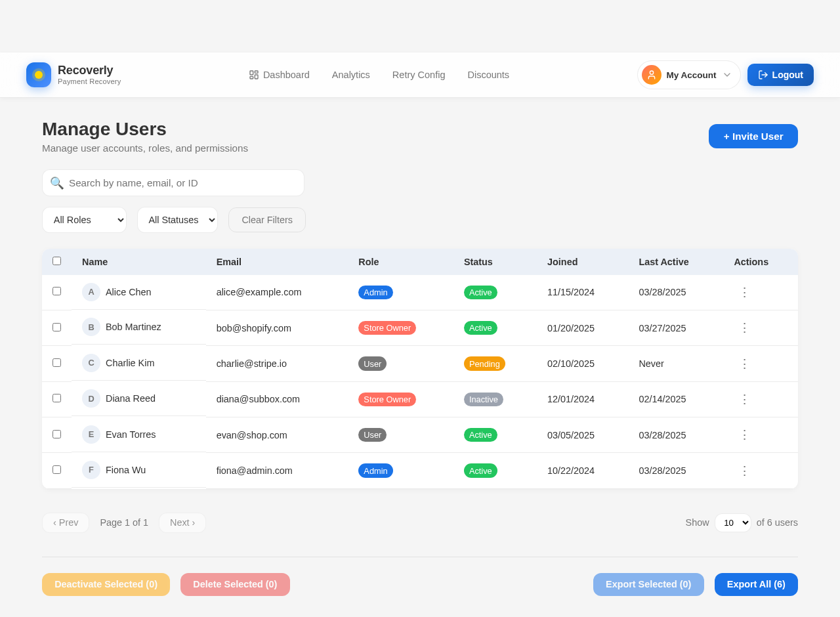The image size is (840, 617).
Task: Click Fiona Wu's joined date 10/22/2024
Action: click(x=571, y=471)
